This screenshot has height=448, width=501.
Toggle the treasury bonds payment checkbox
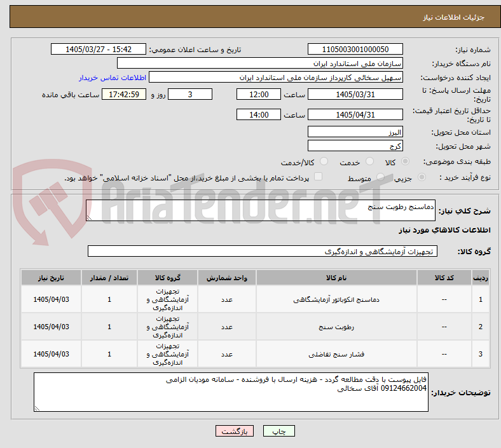(319, 177)
